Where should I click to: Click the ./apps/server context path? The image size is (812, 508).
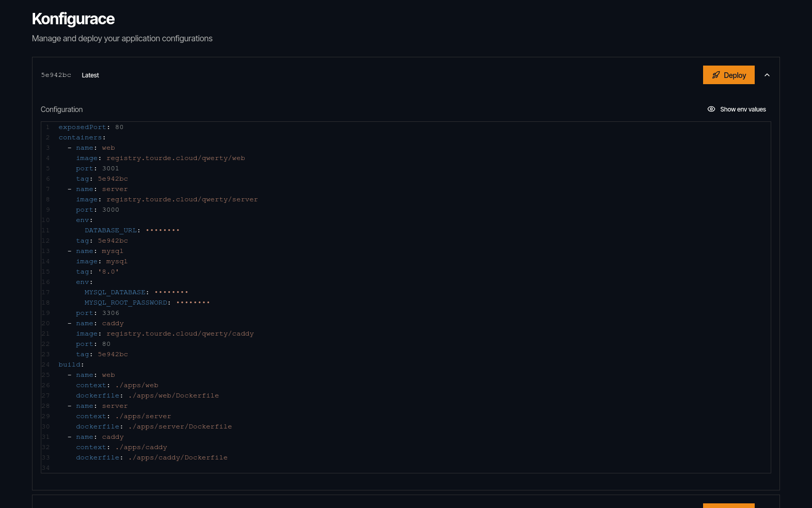(143, 416)
